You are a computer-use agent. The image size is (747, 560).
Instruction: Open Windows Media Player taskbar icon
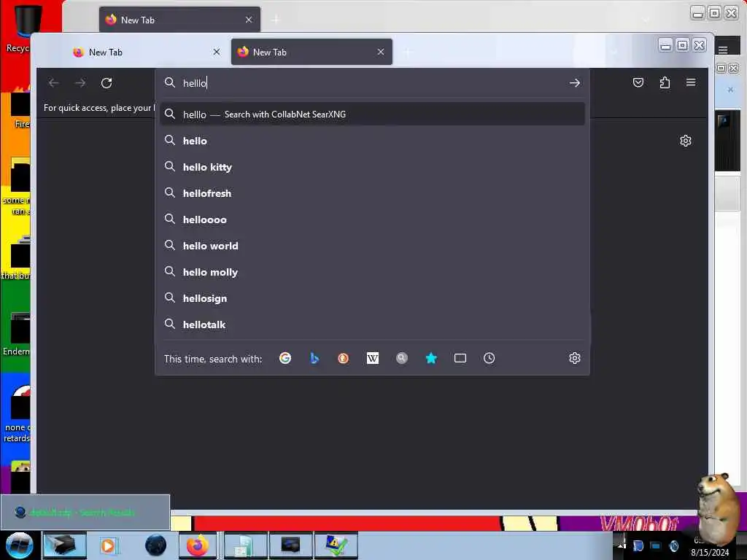[108, 545]
